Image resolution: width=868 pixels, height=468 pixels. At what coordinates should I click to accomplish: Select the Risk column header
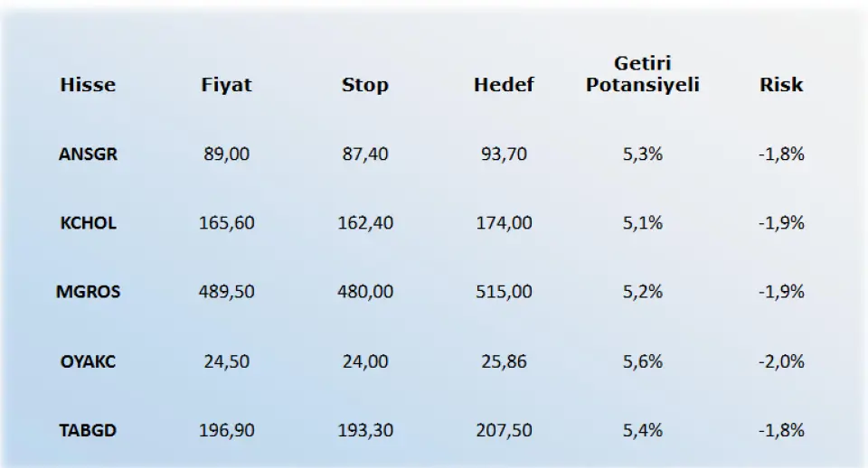pos(781,85)
